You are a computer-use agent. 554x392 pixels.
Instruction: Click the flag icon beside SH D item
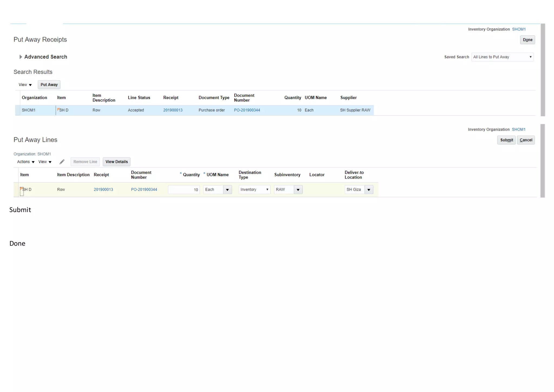click(58, 109)
